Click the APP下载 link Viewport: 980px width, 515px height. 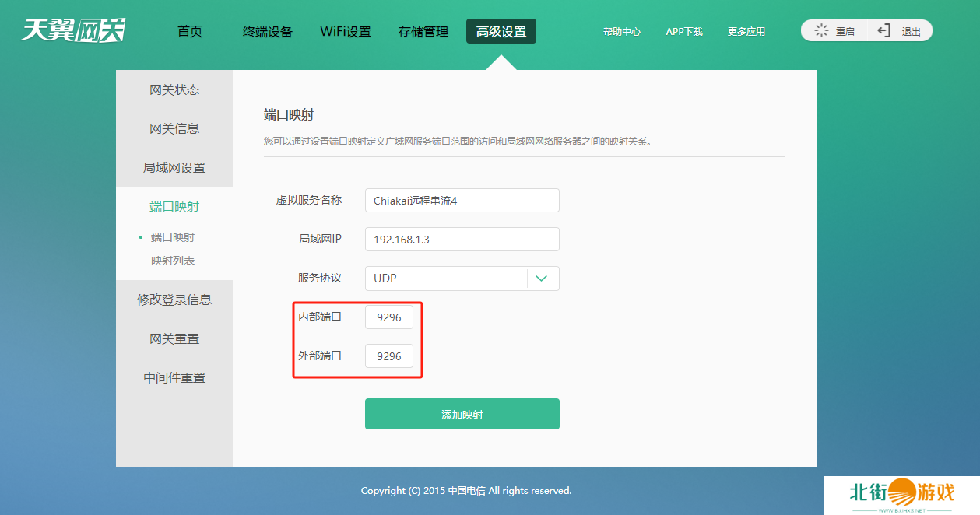684,31
